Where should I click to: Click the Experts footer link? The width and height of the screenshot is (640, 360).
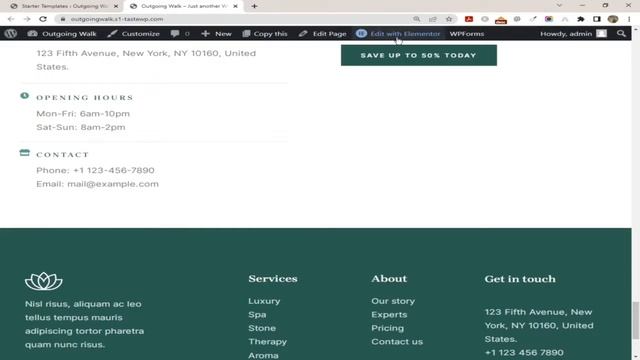click(389, 315)
